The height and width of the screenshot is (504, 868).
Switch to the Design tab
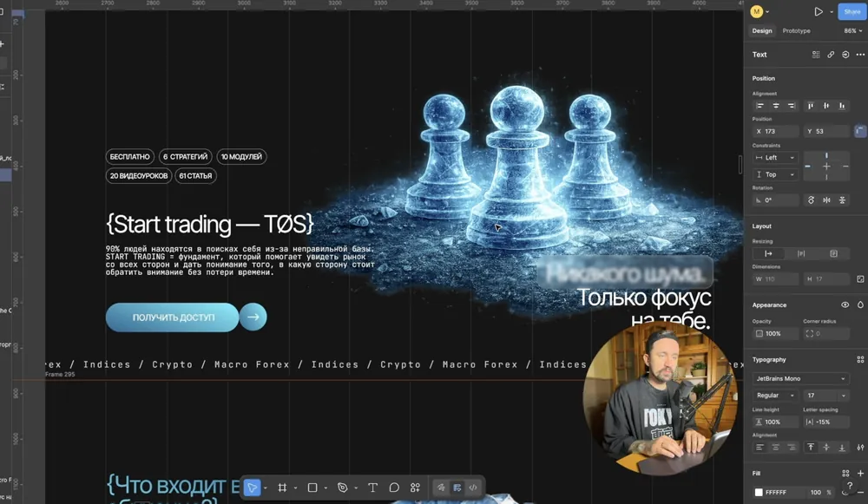(x=762, y=31)
